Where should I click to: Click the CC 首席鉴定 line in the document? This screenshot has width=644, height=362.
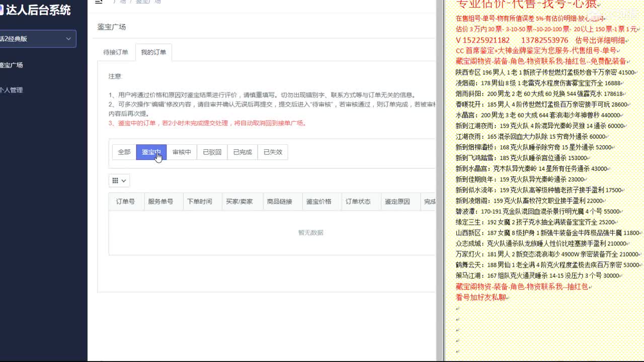[536, 50]
